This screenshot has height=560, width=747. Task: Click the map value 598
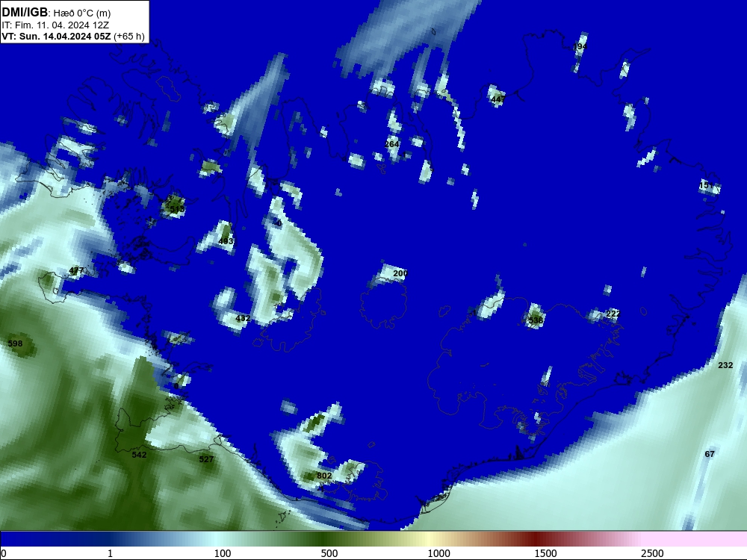(15, 343)
